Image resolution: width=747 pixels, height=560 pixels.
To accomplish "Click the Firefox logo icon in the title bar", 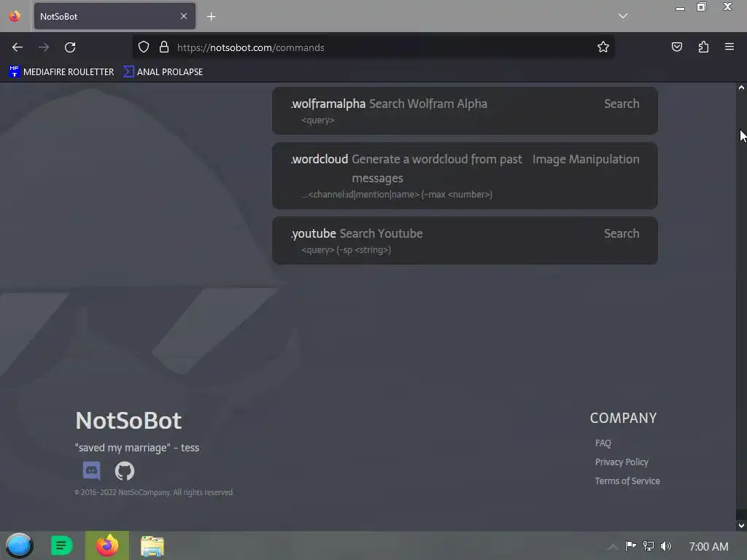I will click(15, 16).
